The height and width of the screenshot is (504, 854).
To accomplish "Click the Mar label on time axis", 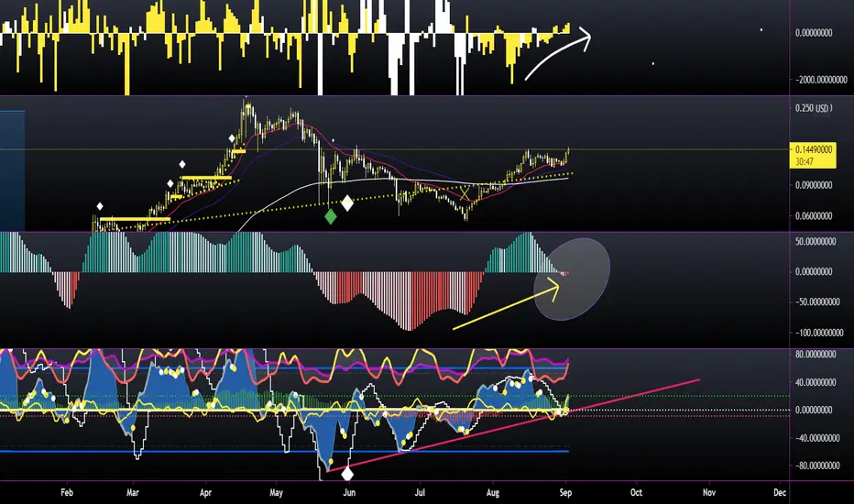I will pyautogui.click(x=132, y=493).
